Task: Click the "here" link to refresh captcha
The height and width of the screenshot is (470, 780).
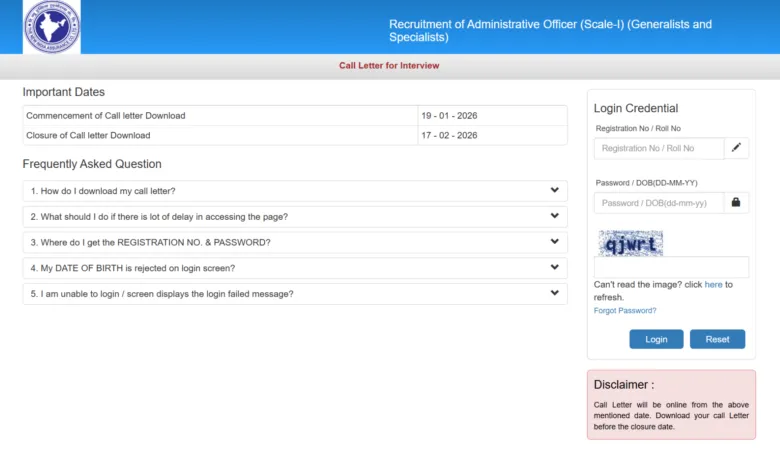Action: pos(713,284)
